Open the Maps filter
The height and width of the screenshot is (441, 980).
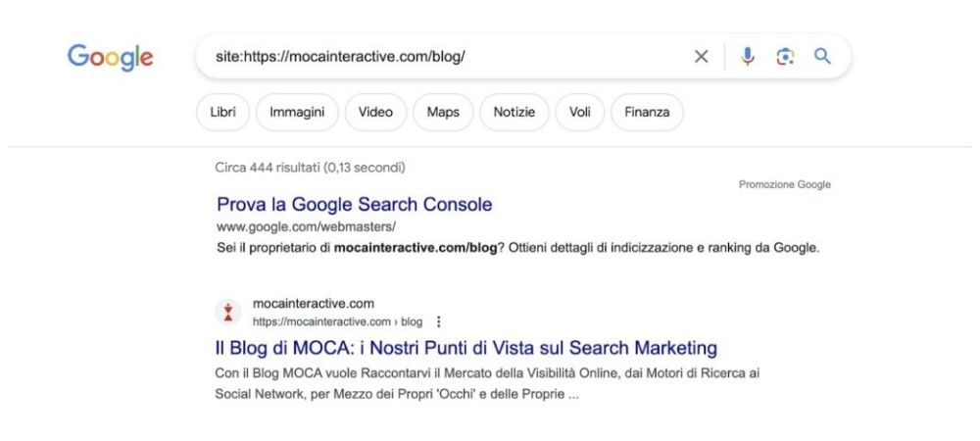pos(443,112)
